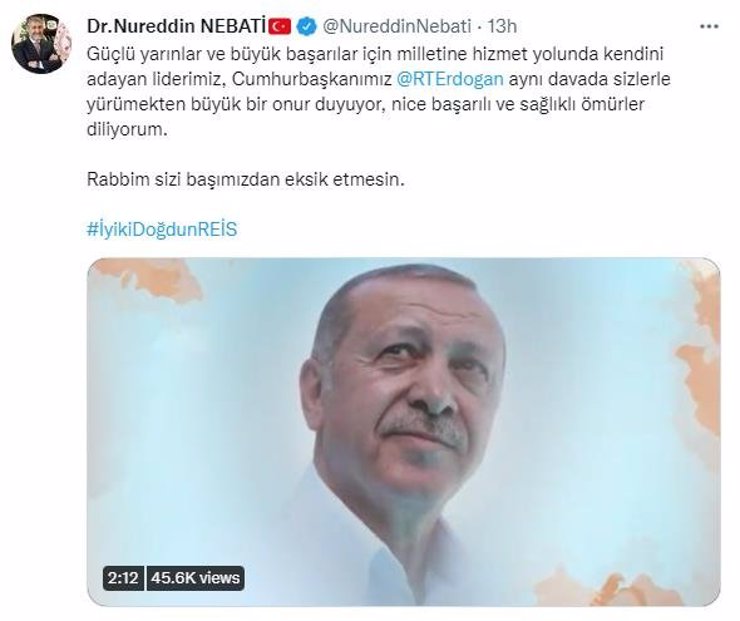Click the blue verified badge icon
This screenshot has width=740, height=621.
coord(306,26)
